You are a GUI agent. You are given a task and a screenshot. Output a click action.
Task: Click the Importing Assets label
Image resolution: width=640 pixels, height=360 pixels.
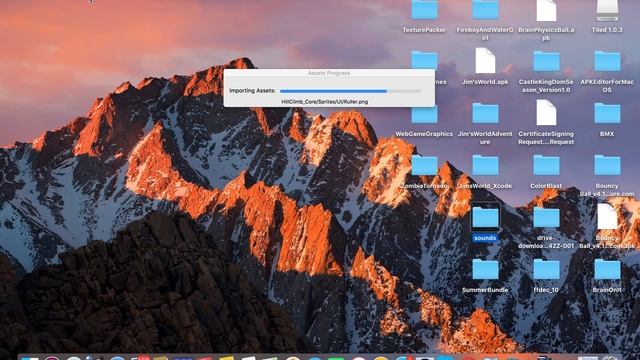(252, 91)
